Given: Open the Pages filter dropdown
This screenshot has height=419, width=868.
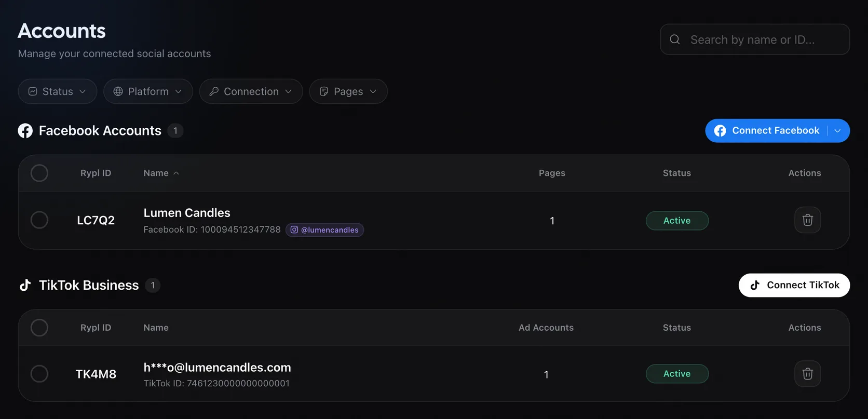Looking at the screenshot, I should pos(348,91).
